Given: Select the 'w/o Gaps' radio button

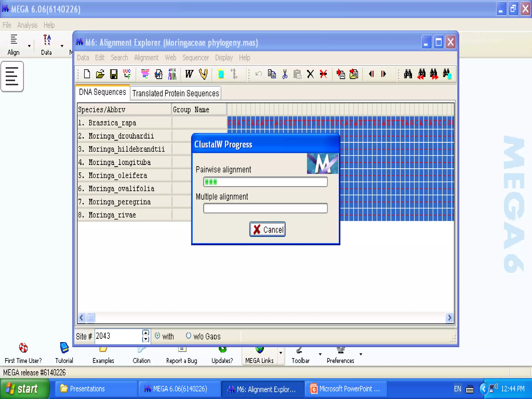Looking at the screenshot, I should tap(189, 336).
